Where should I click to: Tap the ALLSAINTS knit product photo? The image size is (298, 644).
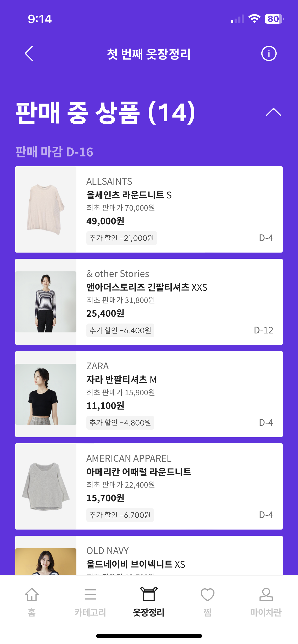click(x=46, y=209)
